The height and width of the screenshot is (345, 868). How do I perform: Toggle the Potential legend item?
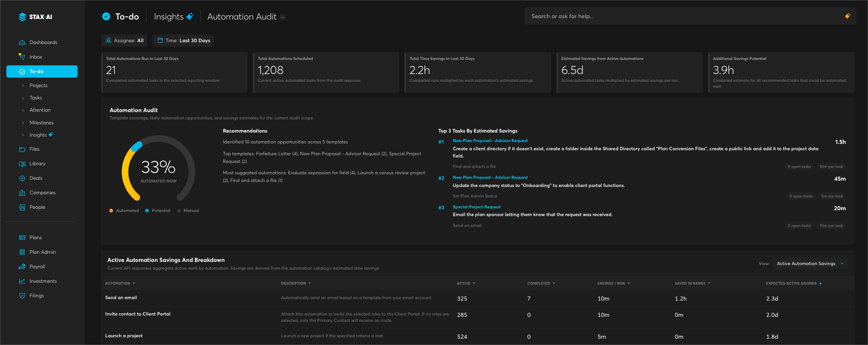(x=158, y=211)
